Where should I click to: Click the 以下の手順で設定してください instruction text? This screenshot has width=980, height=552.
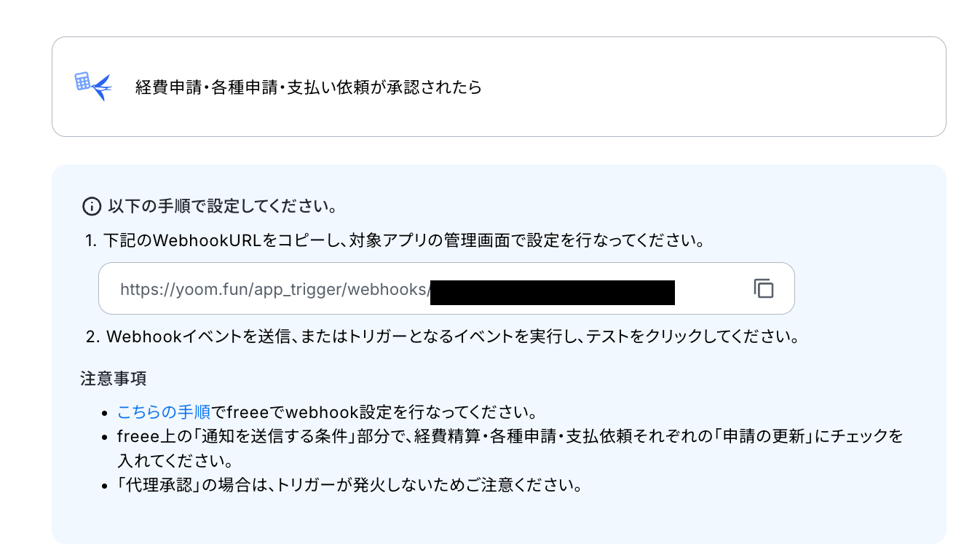222,207
